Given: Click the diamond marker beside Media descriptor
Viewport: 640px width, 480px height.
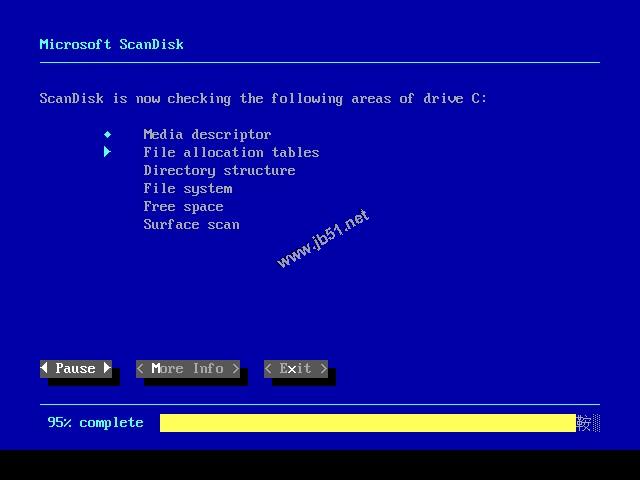Looking at the screenshot, I should coord(107,134).
